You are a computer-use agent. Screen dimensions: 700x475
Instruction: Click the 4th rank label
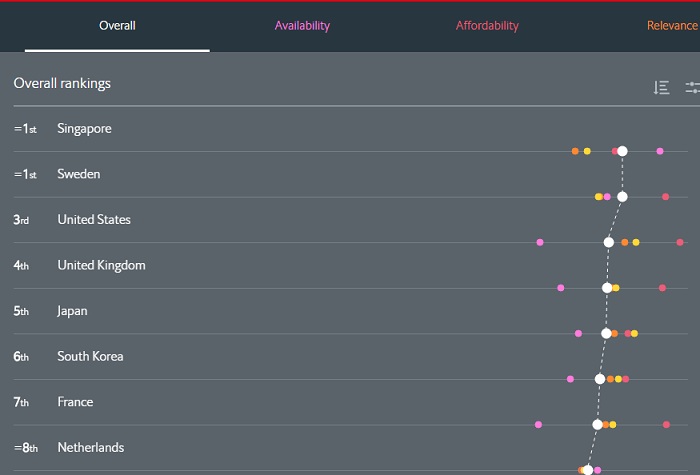tap(21, 266)
